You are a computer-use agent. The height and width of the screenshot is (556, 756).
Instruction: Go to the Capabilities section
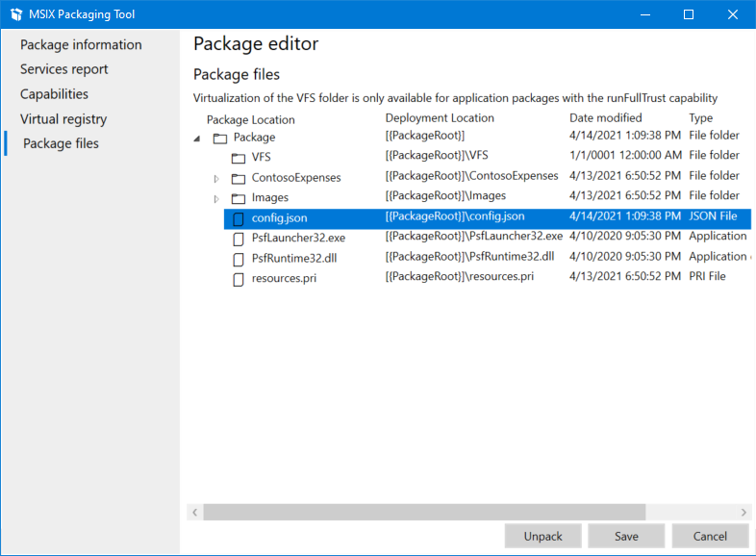click(54, 94)
